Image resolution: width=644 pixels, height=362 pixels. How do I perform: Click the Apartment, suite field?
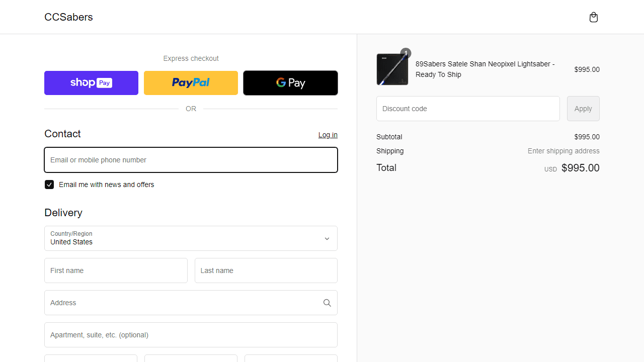click(191, 335)
